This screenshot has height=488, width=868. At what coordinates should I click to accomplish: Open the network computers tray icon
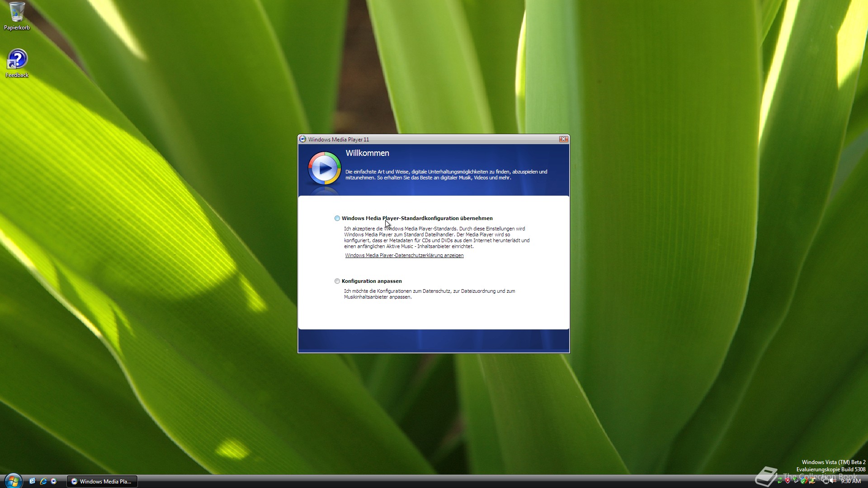click(x=825, y=480)
